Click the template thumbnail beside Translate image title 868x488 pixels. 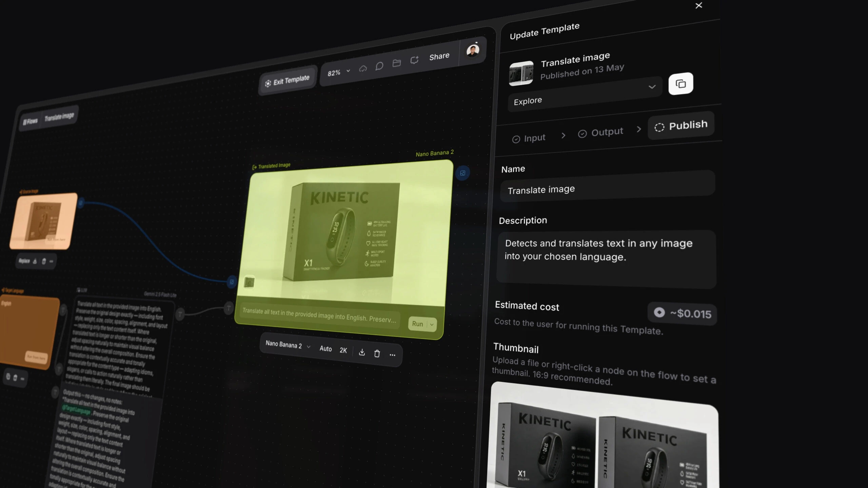click(521, 73)
